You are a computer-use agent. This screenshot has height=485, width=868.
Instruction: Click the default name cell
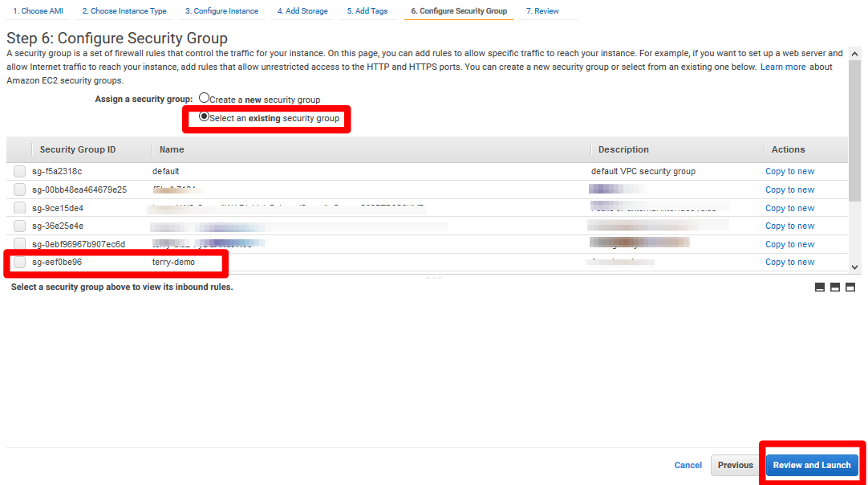(x=165, y=171)
